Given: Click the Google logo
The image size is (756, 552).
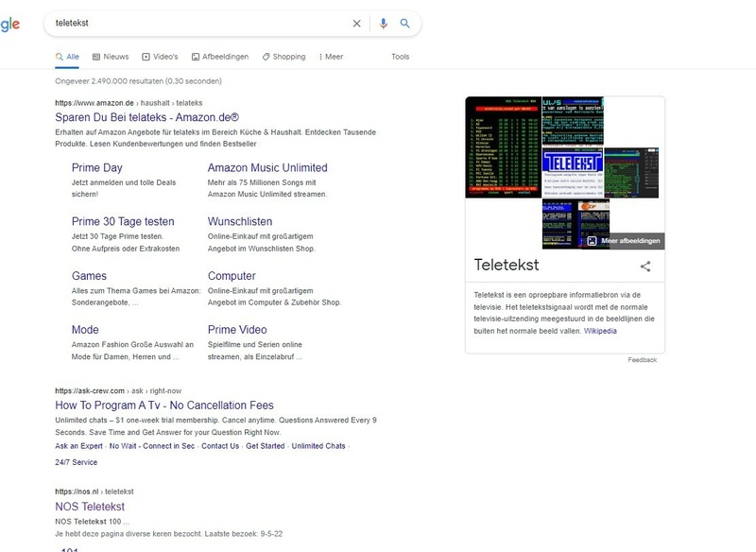Looking at the screenshot, I should 10,24.
